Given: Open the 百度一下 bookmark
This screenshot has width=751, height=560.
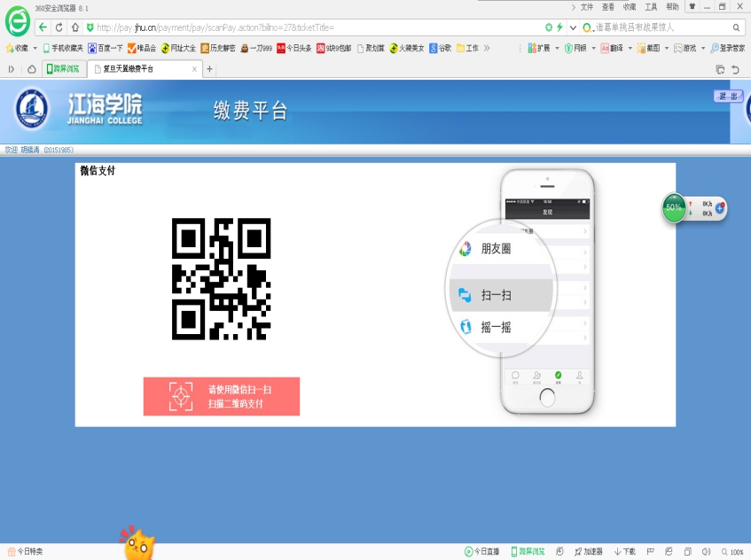Looking at the screenshot, I should pyautogui.click(x=106, y=48).
